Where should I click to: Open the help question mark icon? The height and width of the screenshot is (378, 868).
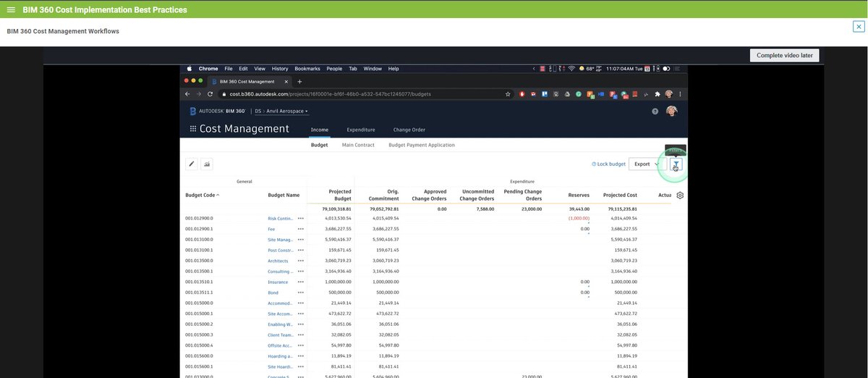(655, 112)
